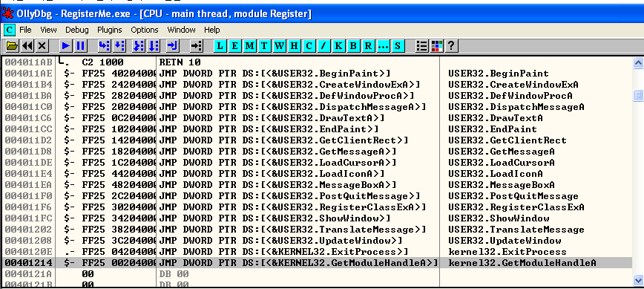Image resolution: width=644 pixels, height=289 pixels.
Task: Open Call stack with K button
Action: [x=338, y=45]
